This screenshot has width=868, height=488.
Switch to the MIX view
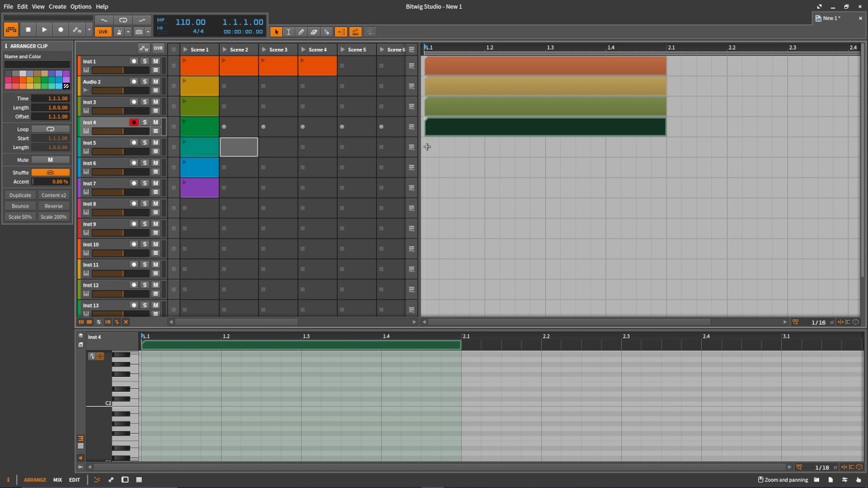(x=58, y=480)
